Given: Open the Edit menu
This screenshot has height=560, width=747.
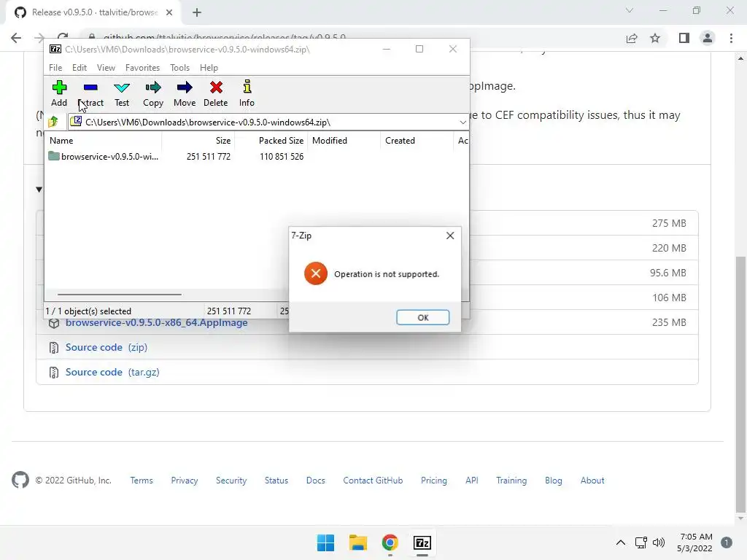Looking at the screenshot, I should 80,68.
